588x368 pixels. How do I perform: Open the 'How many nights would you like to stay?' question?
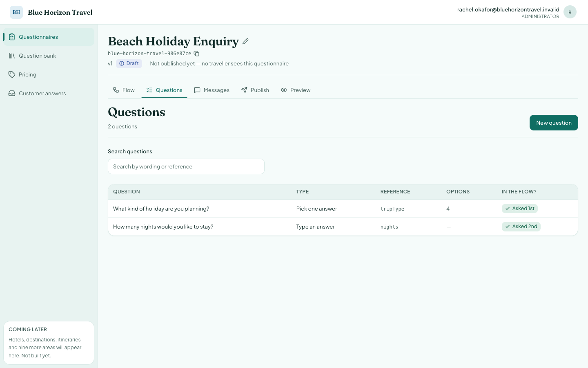coord(163,227)
